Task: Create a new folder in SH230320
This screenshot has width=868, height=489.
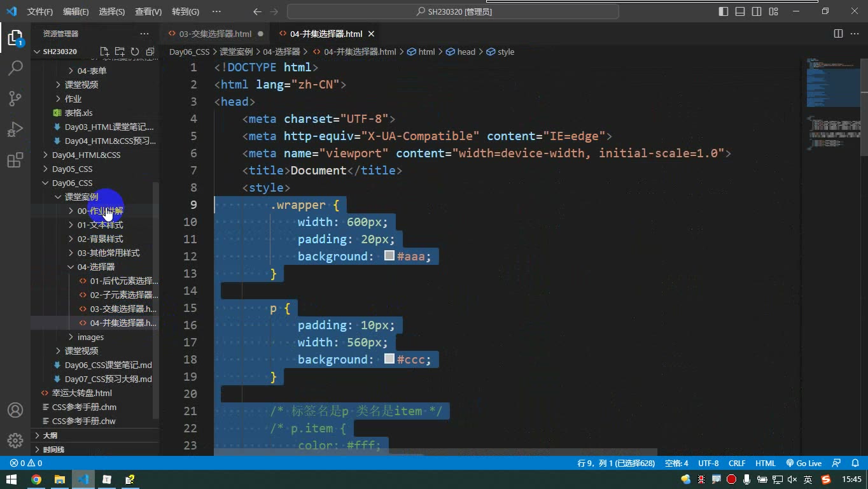Action: pos(120,52)
